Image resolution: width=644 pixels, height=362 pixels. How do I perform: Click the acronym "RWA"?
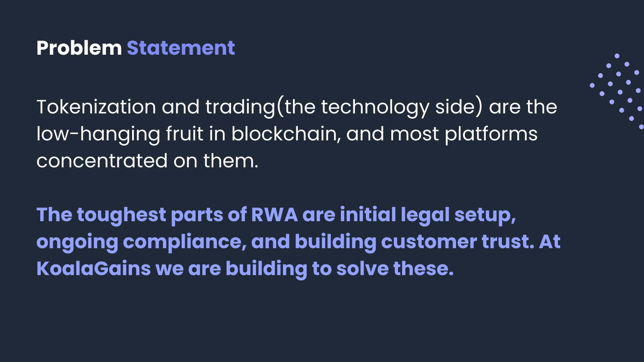pyautogui.click(x=275, y=215)
